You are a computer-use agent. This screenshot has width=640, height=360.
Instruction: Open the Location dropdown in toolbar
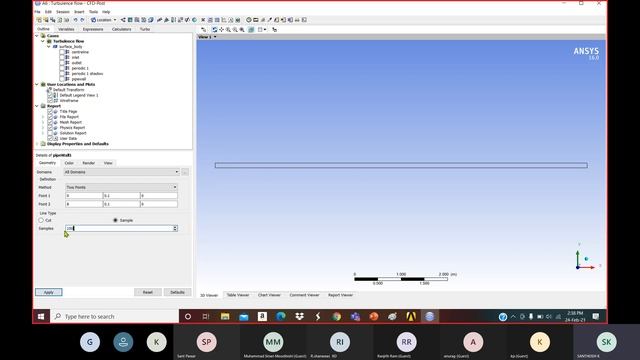pos(104,20)
